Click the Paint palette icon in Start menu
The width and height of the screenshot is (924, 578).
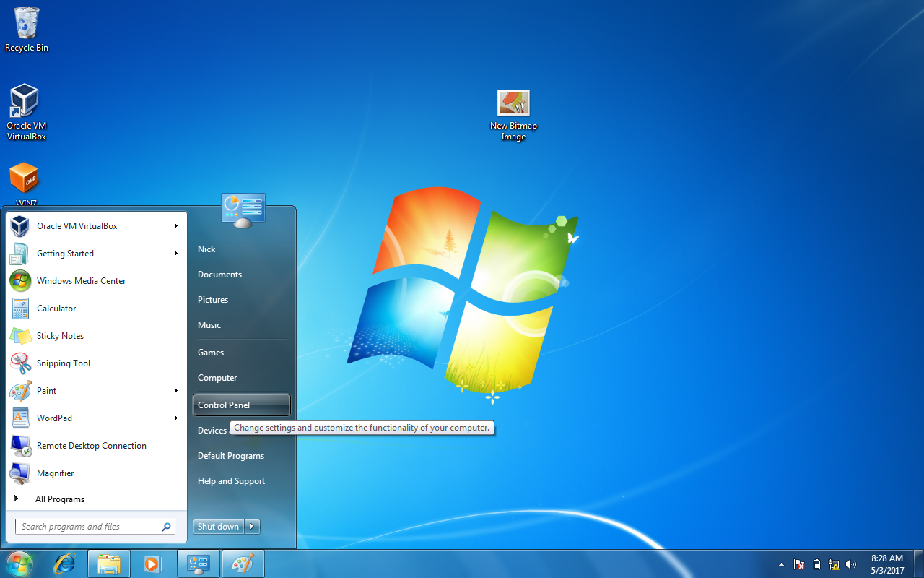20,391
